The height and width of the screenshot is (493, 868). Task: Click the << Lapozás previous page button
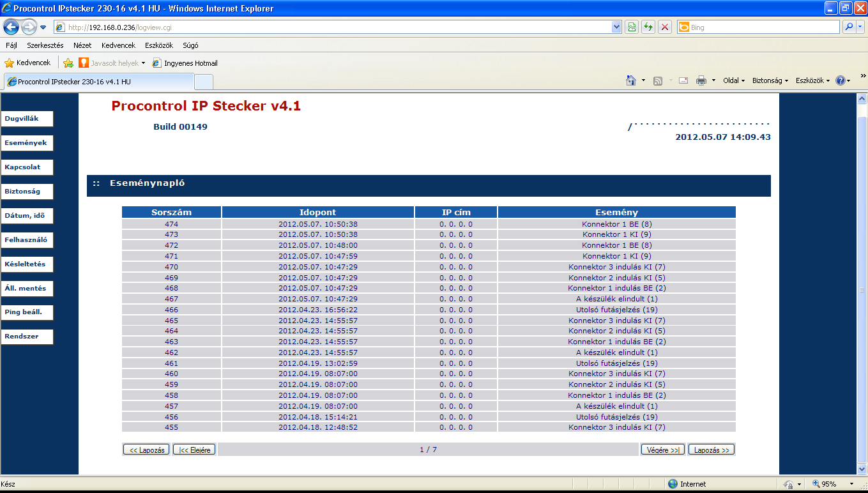coord(147,450)
